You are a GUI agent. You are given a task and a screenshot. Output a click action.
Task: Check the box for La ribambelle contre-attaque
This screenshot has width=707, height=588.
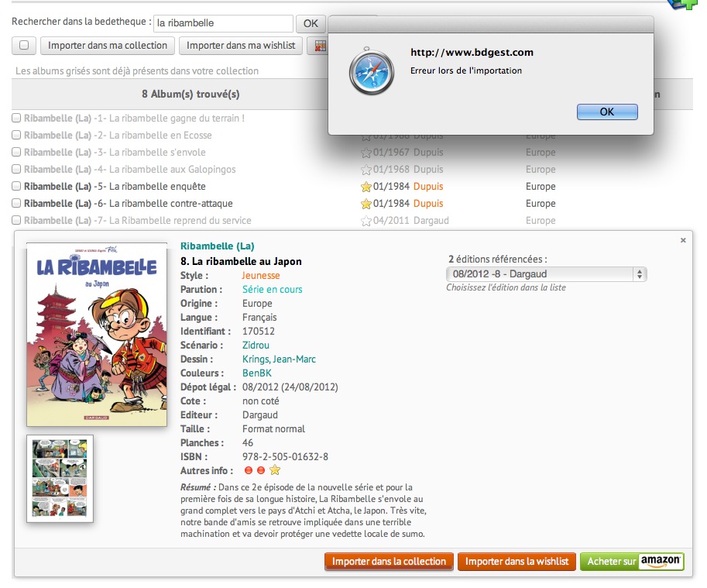[x=16, y=204]
